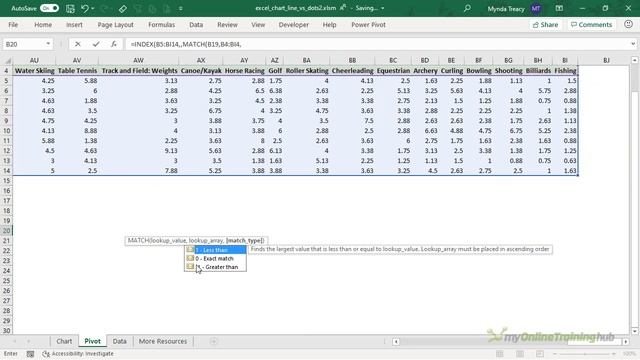Open the Data ribbon tab
This screenshot has height=360, width=640.
pyautogui.click(x=196, y=25)
